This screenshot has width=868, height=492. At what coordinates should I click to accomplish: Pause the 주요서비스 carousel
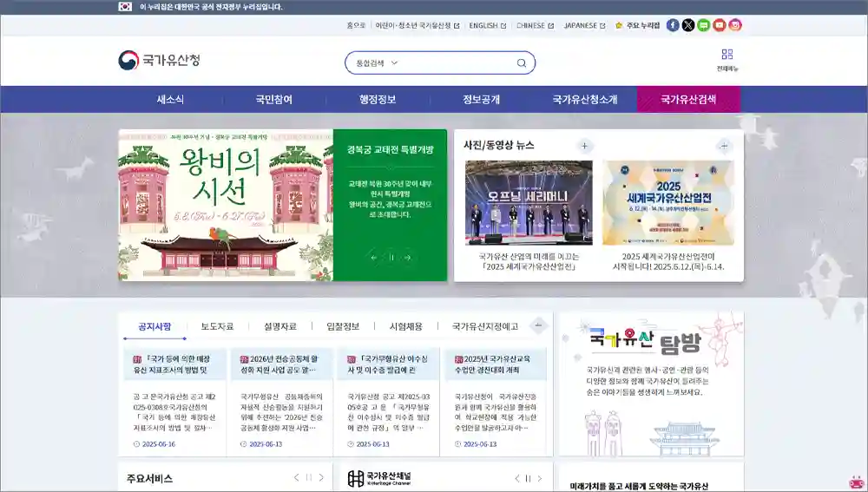(308, 478)
